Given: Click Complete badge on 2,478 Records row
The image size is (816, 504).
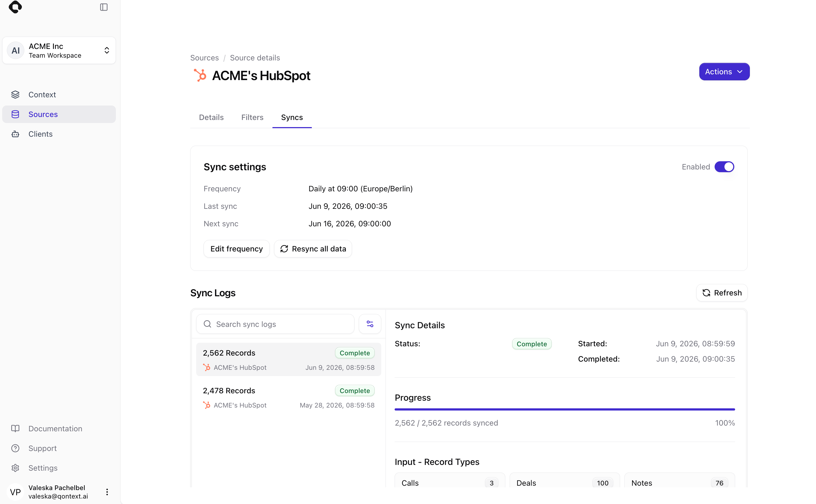Looking at the screenshot, I should click(x=355, y=391).
